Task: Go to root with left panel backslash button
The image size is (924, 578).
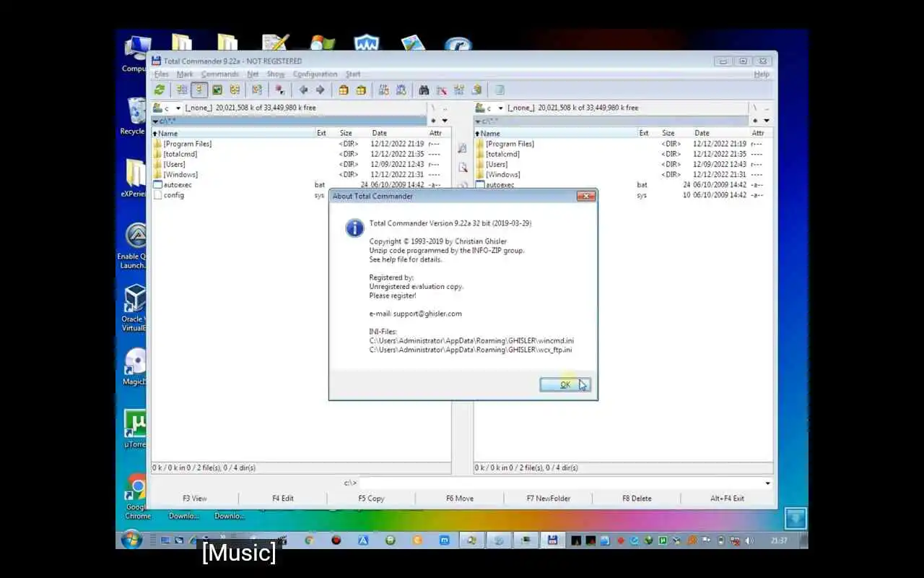Action: [x=433, y=108]
